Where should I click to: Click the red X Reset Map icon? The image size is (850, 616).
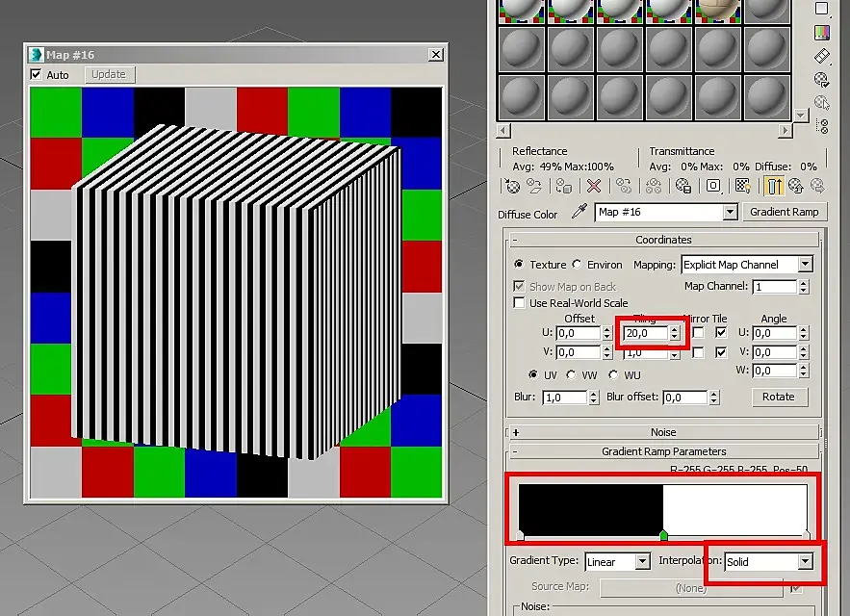[594, 186]
